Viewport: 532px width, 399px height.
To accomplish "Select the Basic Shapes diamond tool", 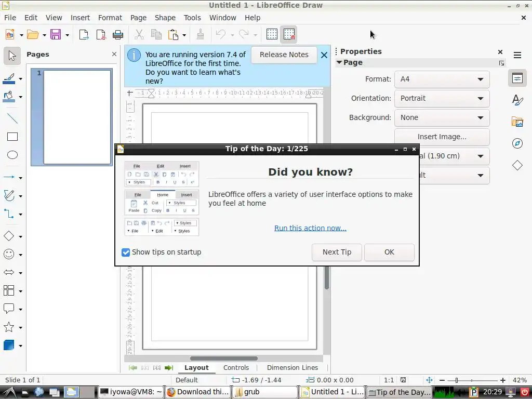I will point(9,236).
